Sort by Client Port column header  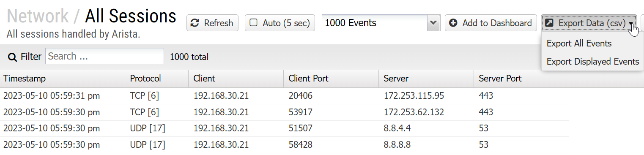click(x=331, y=78)
